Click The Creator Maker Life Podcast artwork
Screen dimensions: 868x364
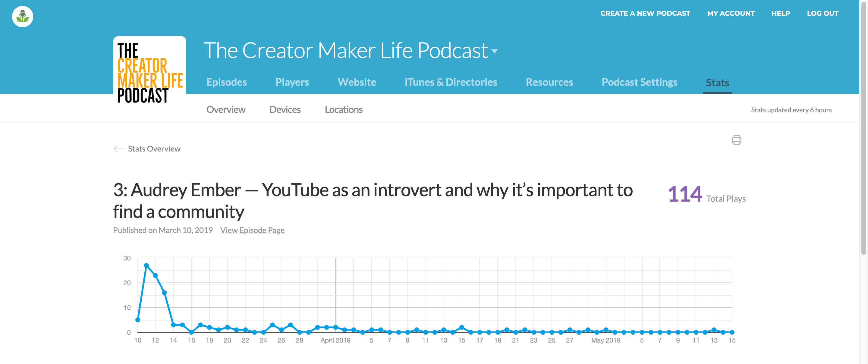tap(149, 72)
